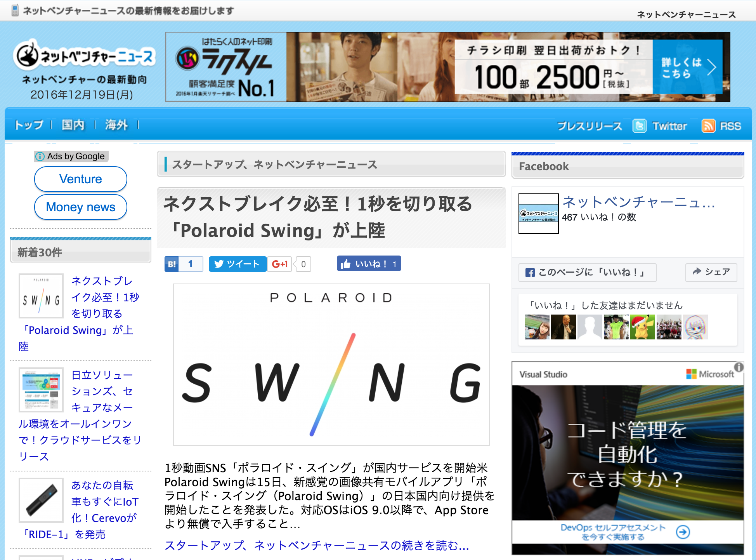Screen dimensions: 756x560
Task: Click the ラクスル printing banner ad
Action: click(448, 67)
